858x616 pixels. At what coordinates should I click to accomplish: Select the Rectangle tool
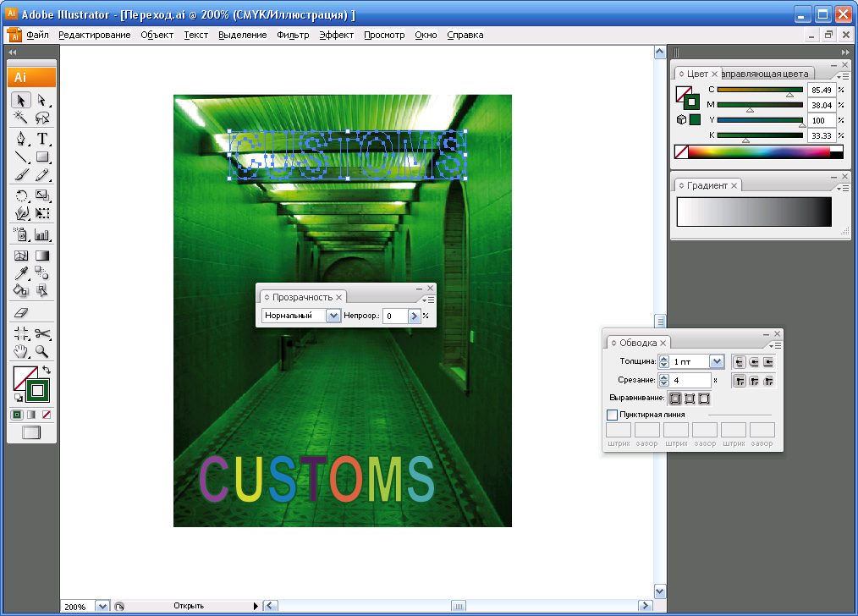point(42,157)
